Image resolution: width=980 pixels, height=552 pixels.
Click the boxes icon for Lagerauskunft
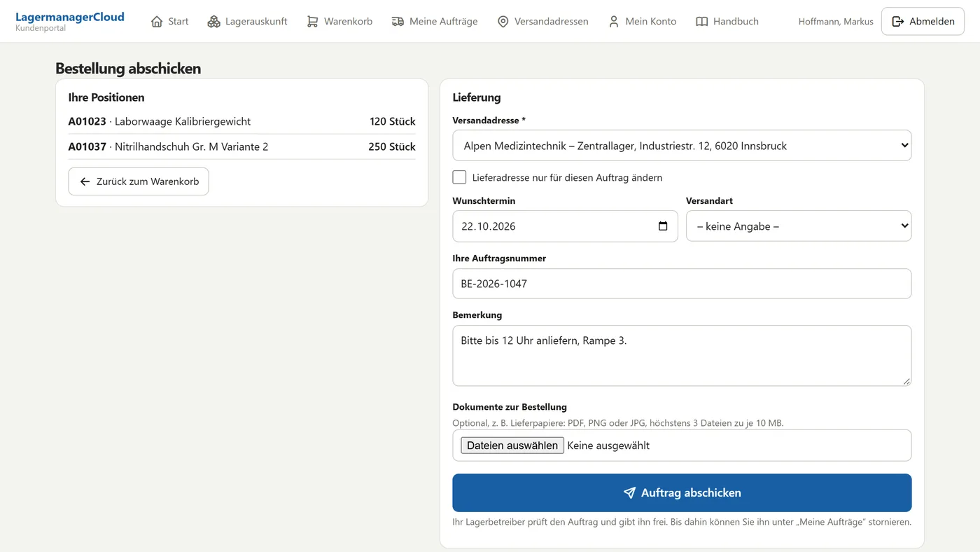213,22
